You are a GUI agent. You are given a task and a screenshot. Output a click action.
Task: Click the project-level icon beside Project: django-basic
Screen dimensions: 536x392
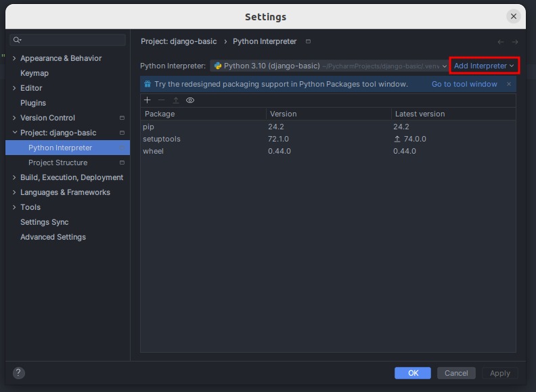point(122,133)
